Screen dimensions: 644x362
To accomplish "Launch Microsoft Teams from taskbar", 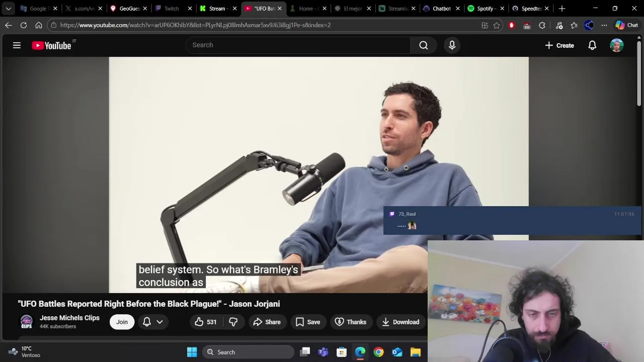I will pos(323,352).
